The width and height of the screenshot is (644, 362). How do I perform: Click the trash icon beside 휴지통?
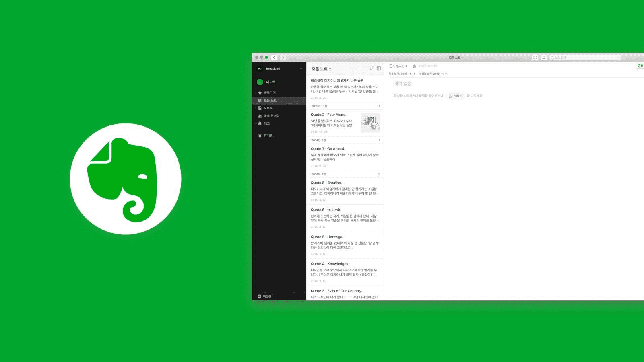tap(260, 136)
